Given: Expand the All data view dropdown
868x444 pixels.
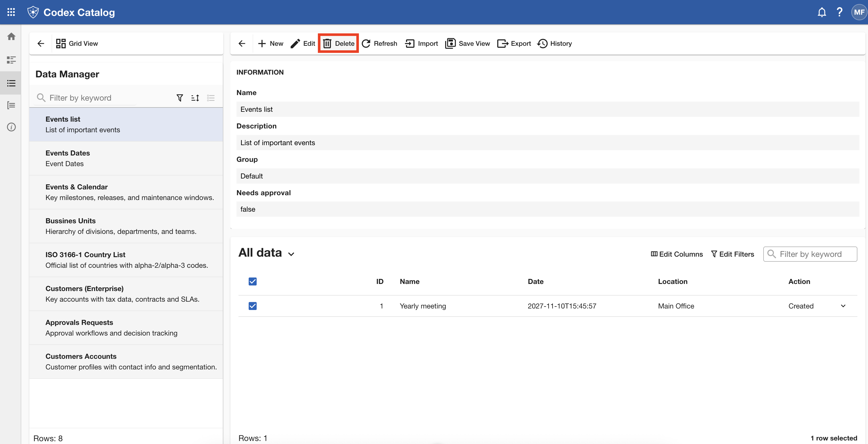Looking at the screenshot, I should click(x=291, y=254).
